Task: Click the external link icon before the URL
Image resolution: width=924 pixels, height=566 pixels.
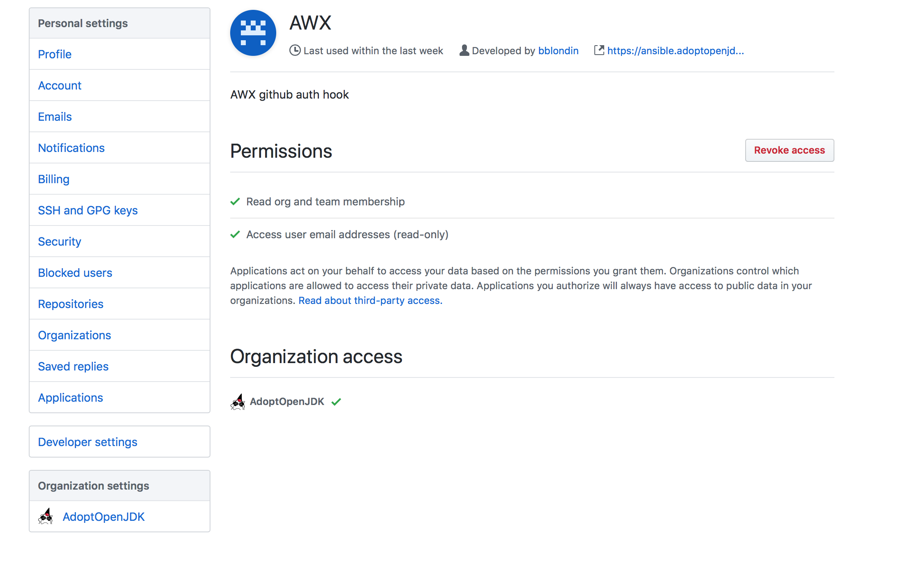Action: 599,50
